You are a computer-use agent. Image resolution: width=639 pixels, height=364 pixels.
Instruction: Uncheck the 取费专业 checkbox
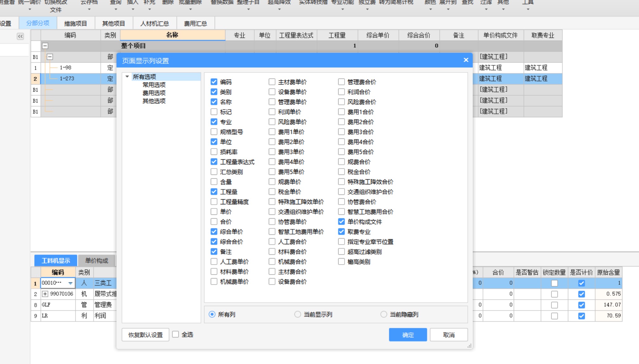click(x=341, y=232)
